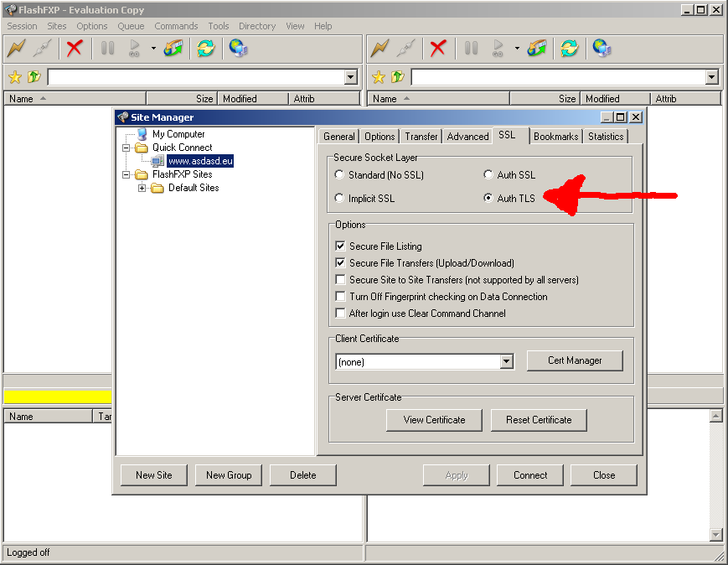
Task: Switch to the Transfer tab in Site Manager
Action: pos(421,137)
